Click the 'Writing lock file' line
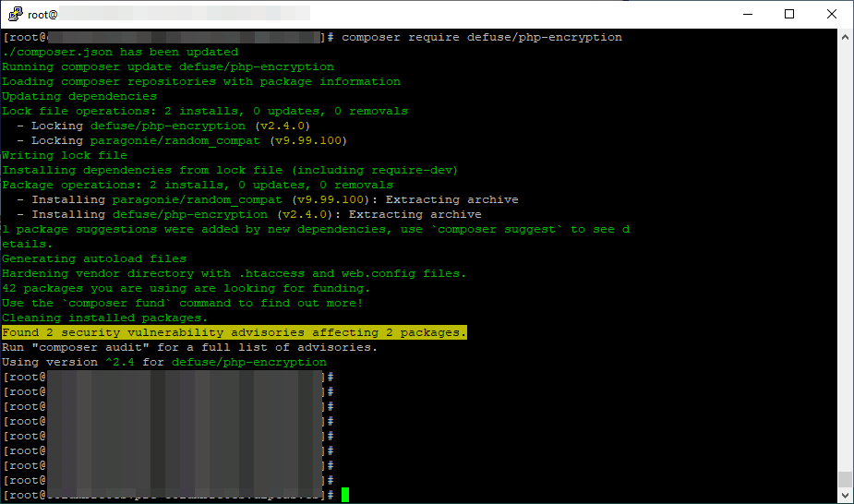This screenshot has height=504, width=854. pos(65,155)
